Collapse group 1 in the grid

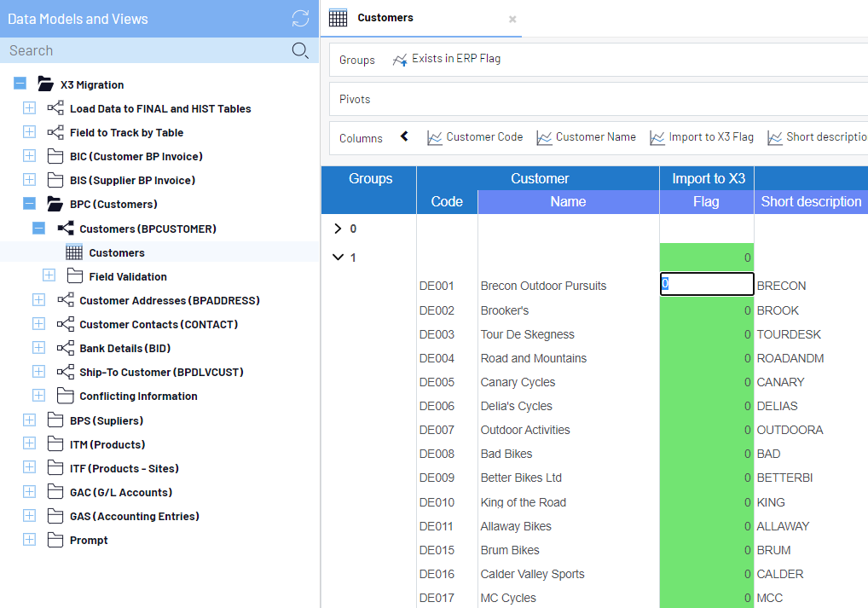click(338, 258)
